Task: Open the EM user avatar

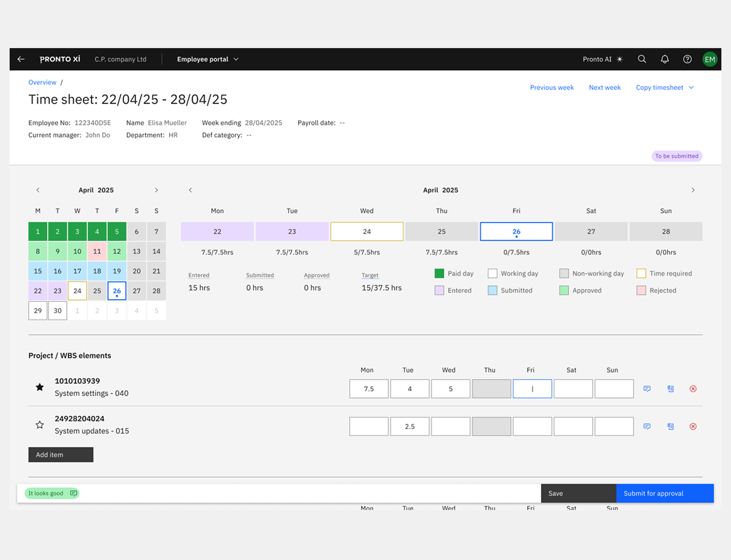Action: [x=710, y=59]
